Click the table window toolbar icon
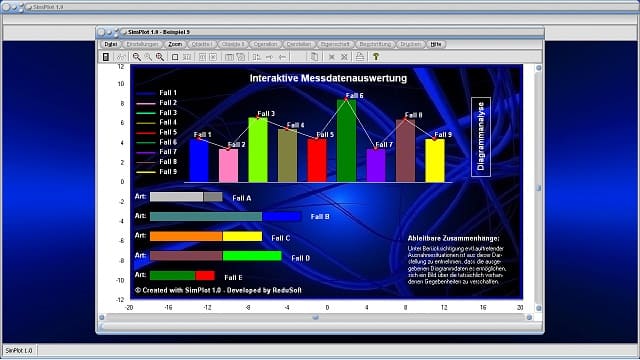 tap(229, 57)
